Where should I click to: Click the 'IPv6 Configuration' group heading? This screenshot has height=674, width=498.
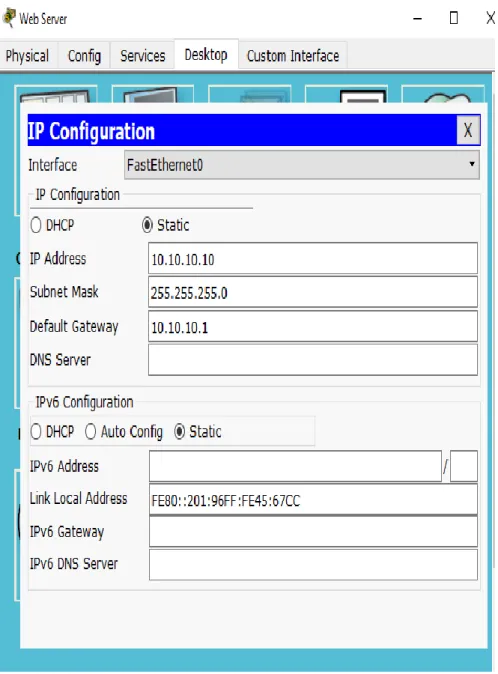click(84, 402)
